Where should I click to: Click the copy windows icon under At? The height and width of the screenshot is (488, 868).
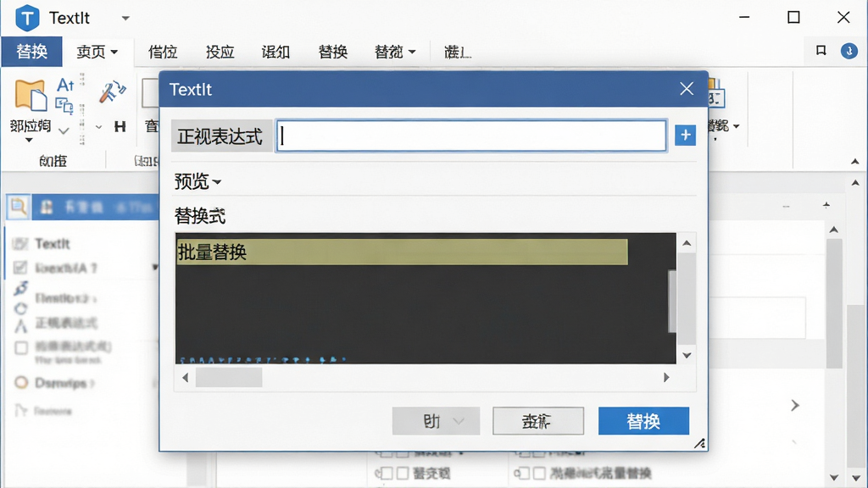(x=64, y=105)
